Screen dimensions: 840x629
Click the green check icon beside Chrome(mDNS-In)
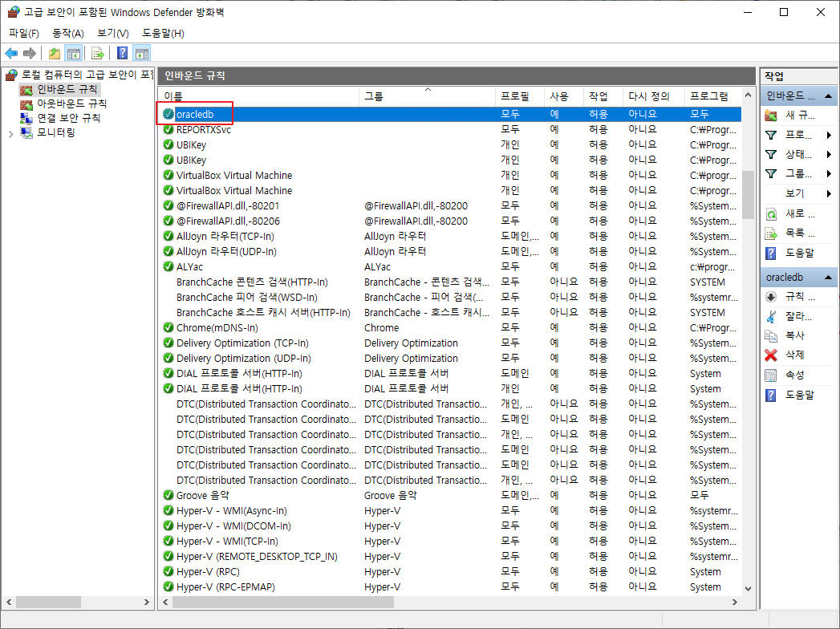coord(168,327)
